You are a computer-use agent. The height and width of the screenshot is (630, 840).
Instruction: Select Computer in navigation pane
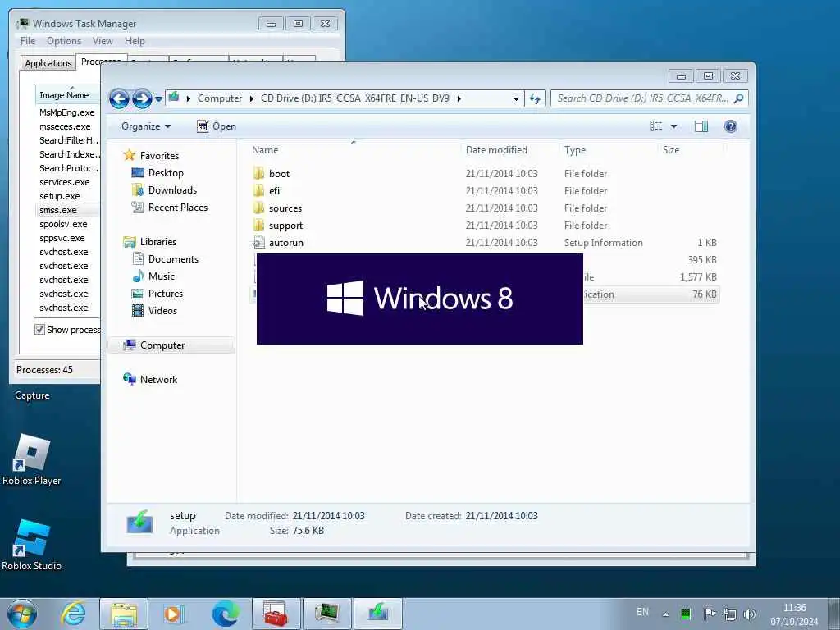tap(162, 345)
